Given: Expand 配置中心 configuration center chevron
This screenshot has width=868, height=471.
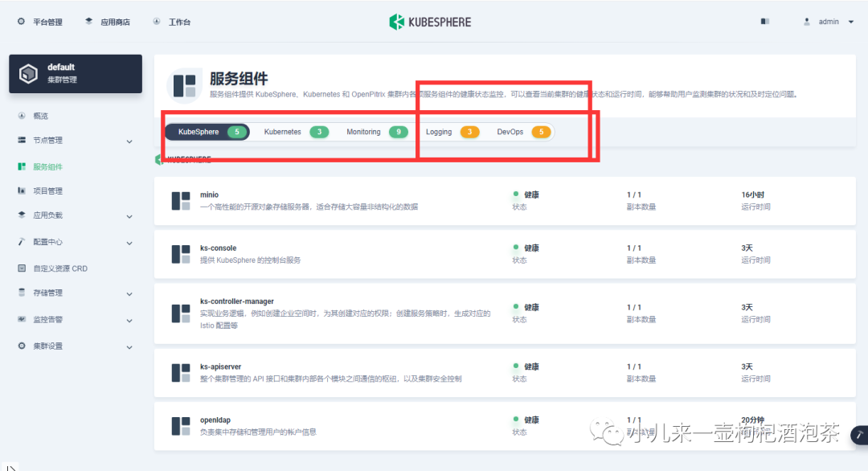Looking at the screenshot, I should pos(129,243).
